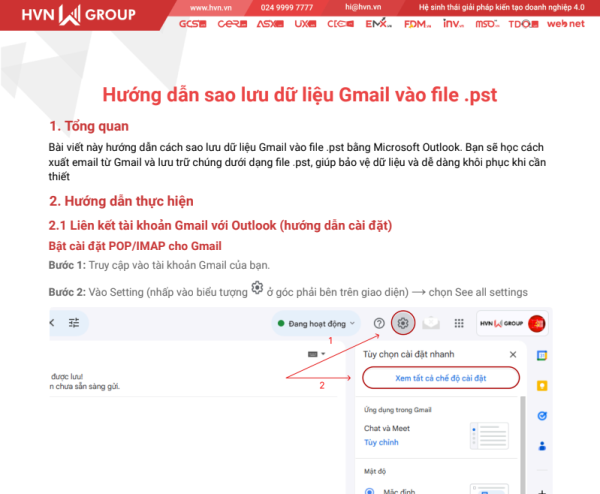Open the www.hvn.vn website link

(210, 7)
